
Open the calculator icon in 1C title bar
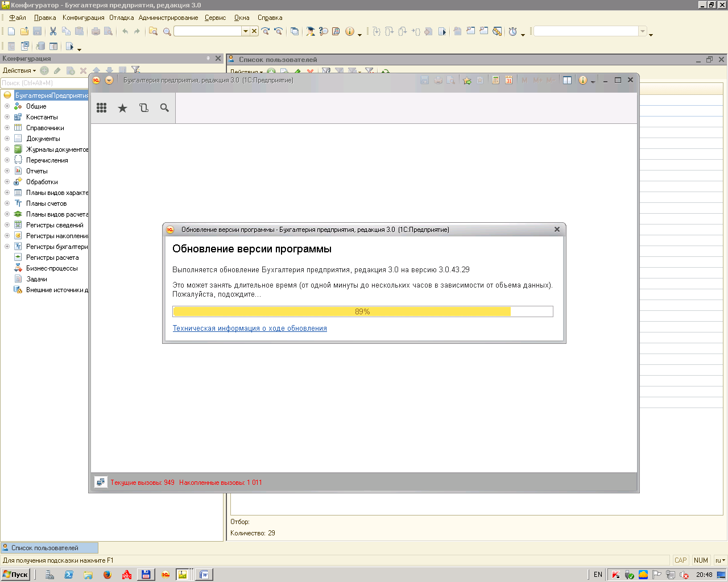tap(495, 80)
